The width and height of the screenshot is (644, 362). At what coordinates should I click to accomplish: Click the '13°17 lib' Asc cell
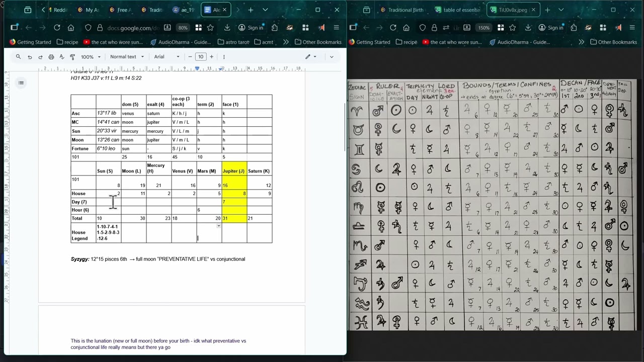[x=109, y=113]
